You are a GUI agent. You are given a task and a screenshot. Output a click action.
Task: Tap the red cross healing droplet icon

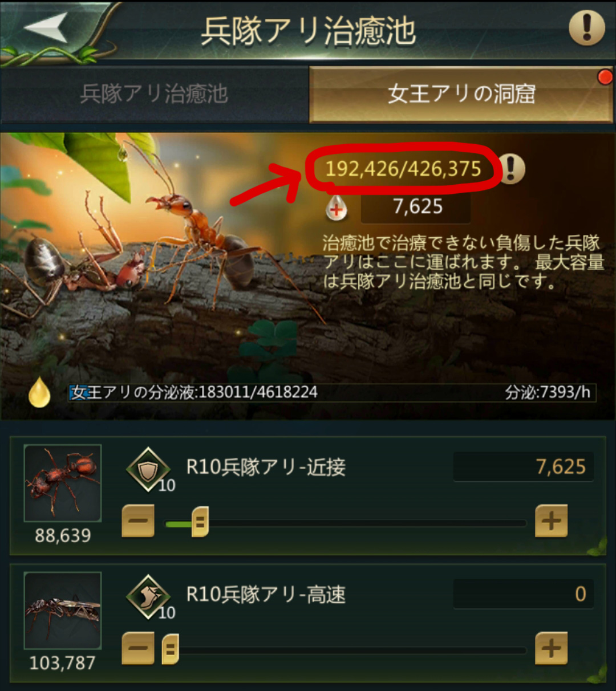point(337,209)
